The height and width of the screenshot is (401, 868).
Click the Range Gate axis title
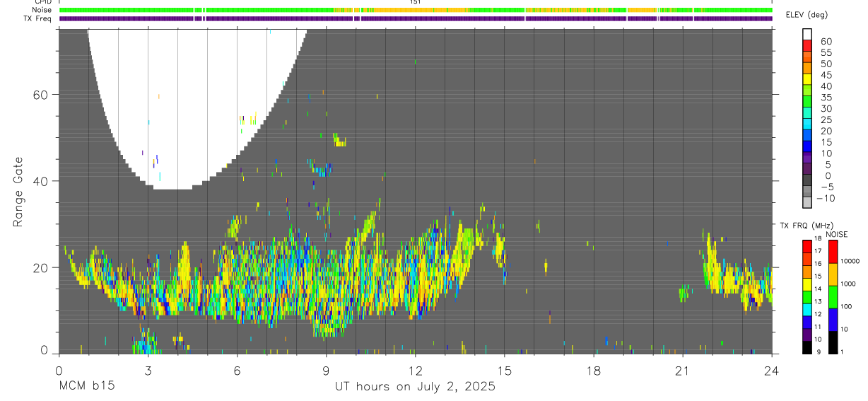click(18, 192)
